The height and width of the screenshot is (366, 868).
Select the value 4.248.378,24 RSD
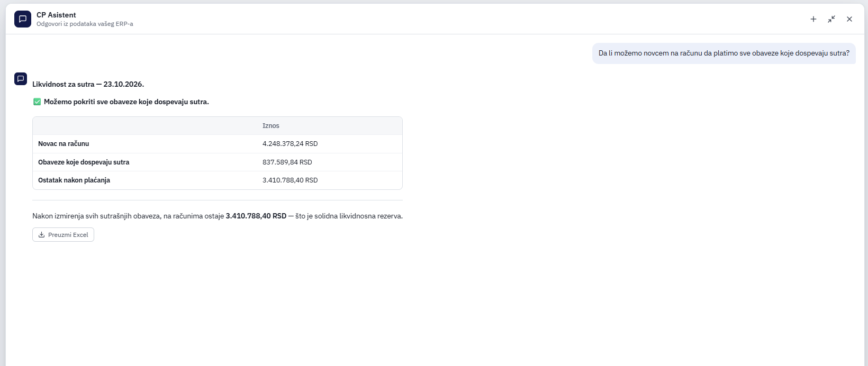click(290, 144)
